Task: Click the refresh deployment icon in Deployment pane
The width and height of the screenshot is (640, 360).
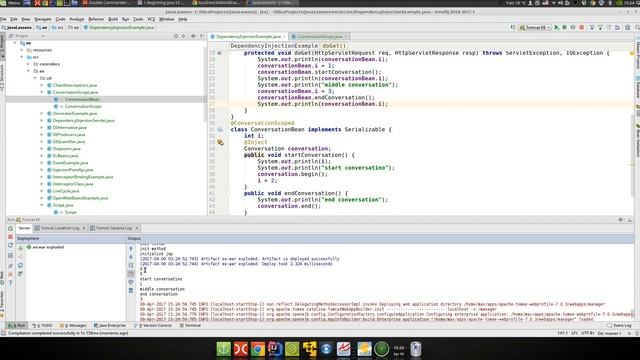Action: (x=20, y=265)
